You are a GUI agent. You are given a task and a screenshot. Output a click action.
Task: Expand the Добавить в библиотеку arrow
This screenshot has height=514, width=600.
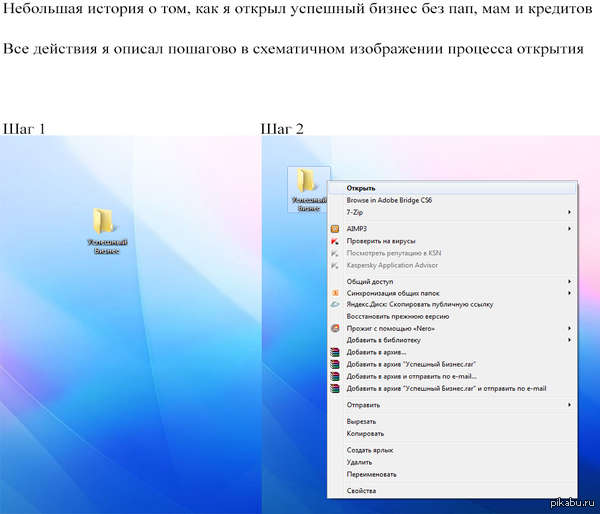point(569,340)
